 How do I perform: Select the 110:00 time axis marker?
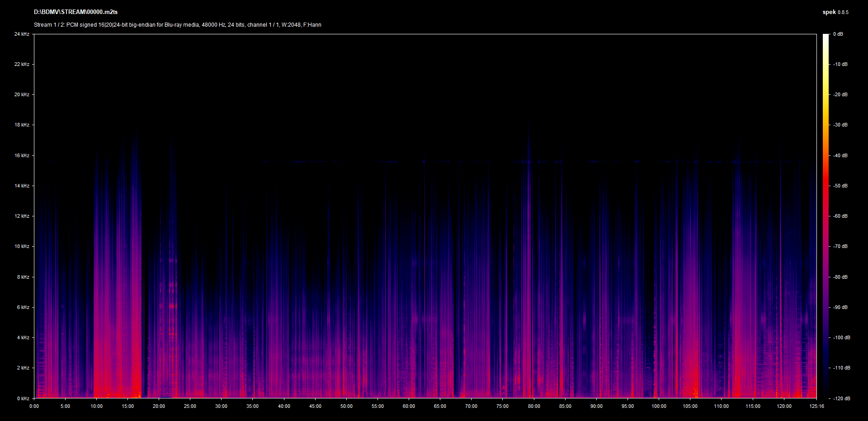click(721, 406)
